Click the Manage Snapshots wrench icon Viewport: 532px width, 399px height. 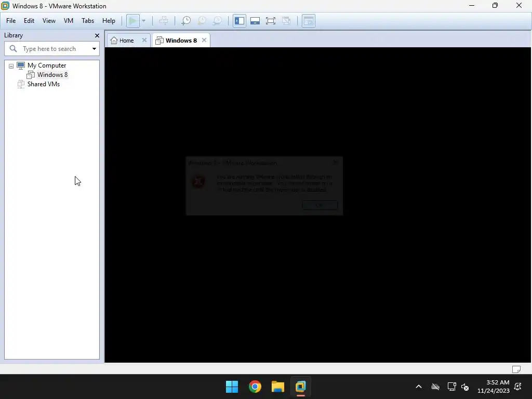(x=217, y=21)
